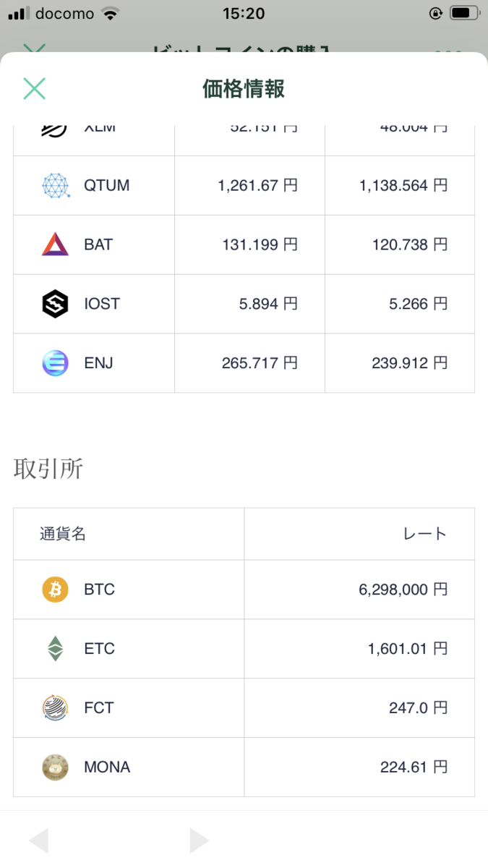This screenshot has height=868, width=488.
Task: Tap the 通貨名 column header
Action: pos(63,535)
